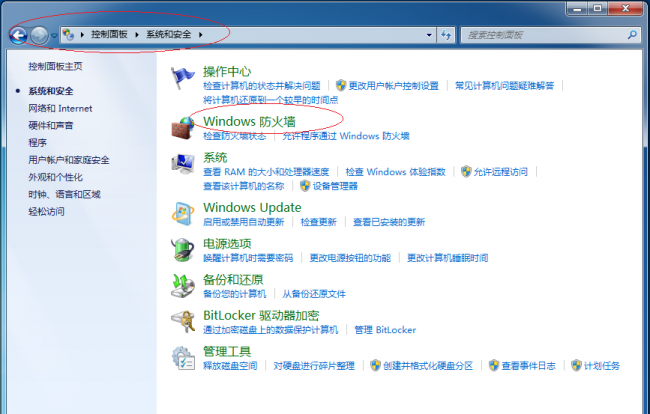Click shield icon beside 创建并格式化硬盘分区
Viewport: 650px width, 414px height.
[376, 365]
